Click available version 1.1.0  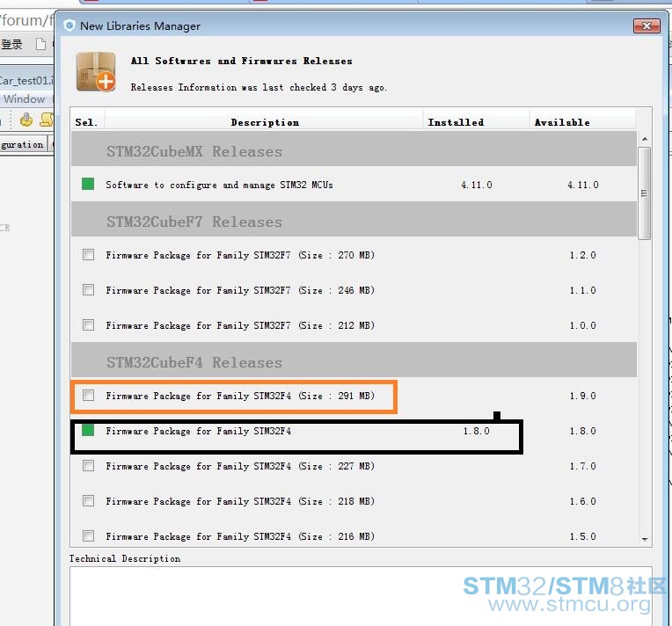pyautogui.click(x=582, y=290)
